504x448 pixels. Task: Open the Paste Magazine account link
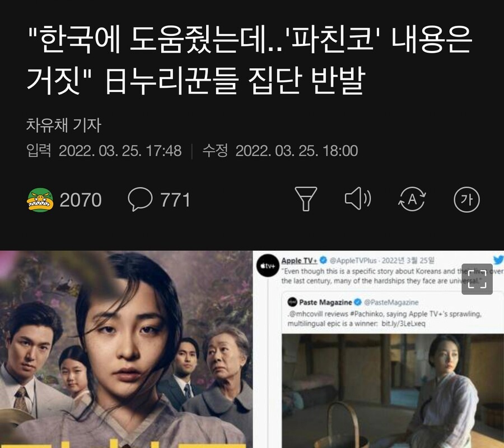pos(325,302)
